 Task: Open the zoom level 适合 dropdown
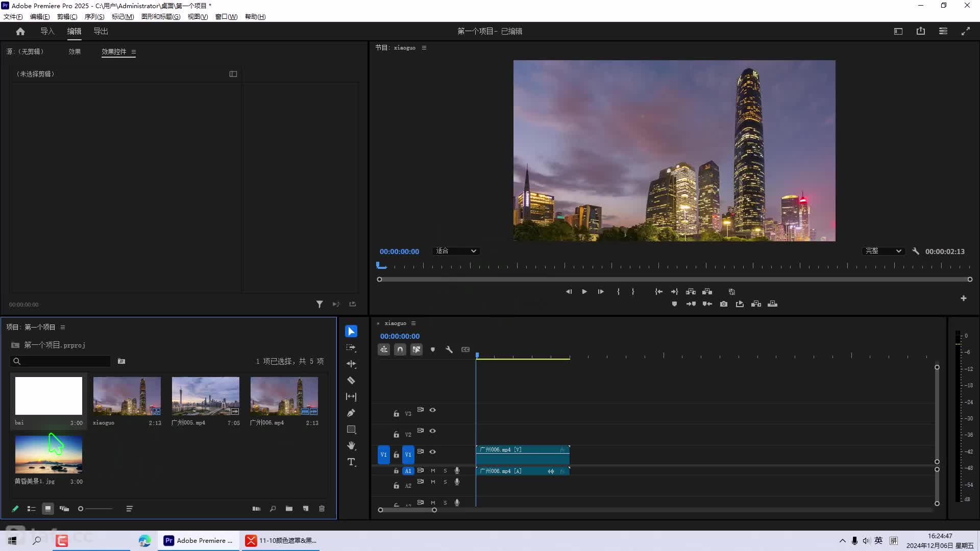[x=456, y=251]
